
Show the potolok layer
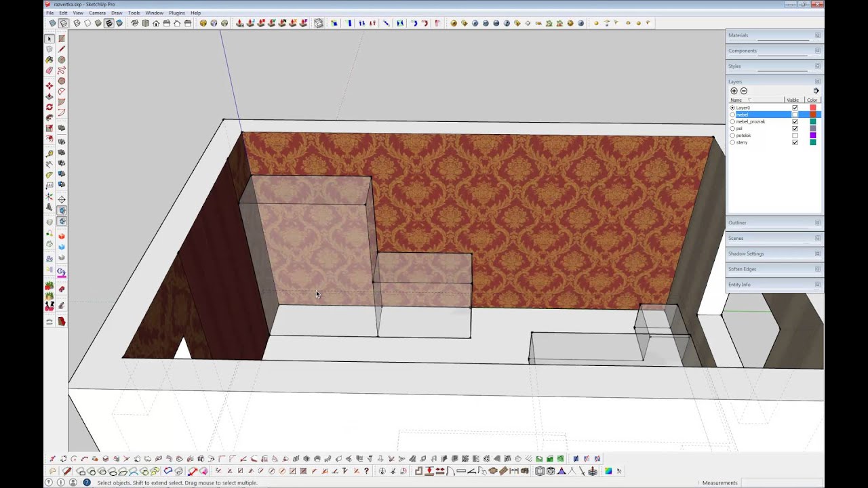coord(795,136)
